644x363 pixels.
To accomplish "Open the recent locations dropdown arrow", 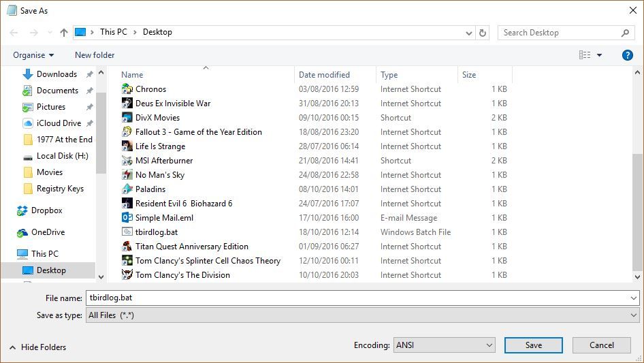I will [50, 32].
